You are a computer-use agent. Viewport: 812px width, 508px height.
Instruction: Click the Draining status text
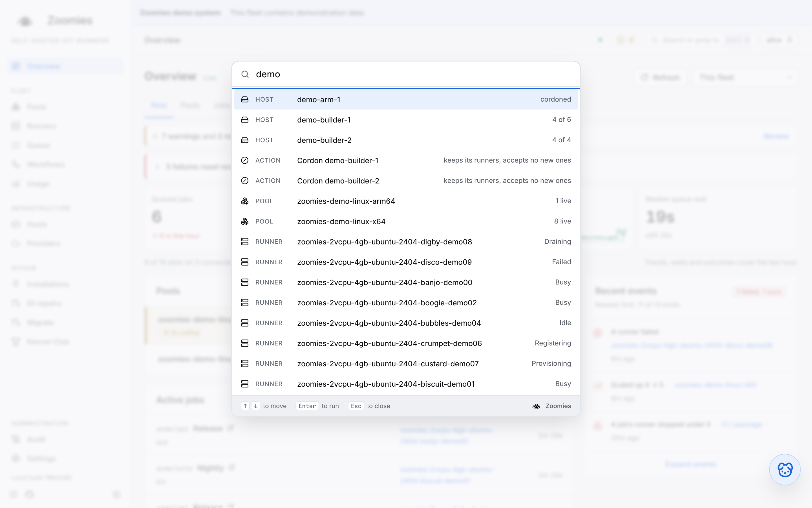pyautogui.click(x=558, y=242)
